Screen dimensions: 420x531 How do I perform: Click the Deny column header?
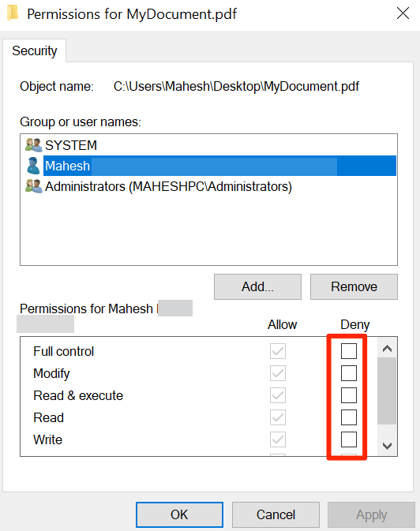pyautogui.click(x=355, y=324)
